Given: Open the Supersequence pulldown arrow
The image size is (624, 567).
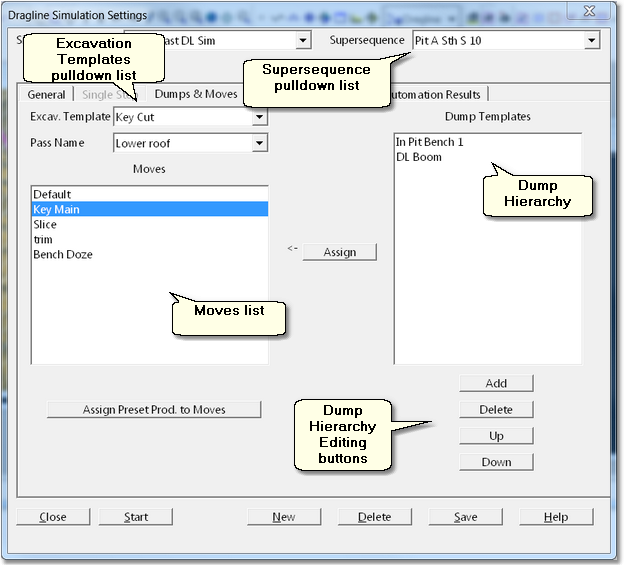Looking at the screenshot, I should [x=592, y=41].
